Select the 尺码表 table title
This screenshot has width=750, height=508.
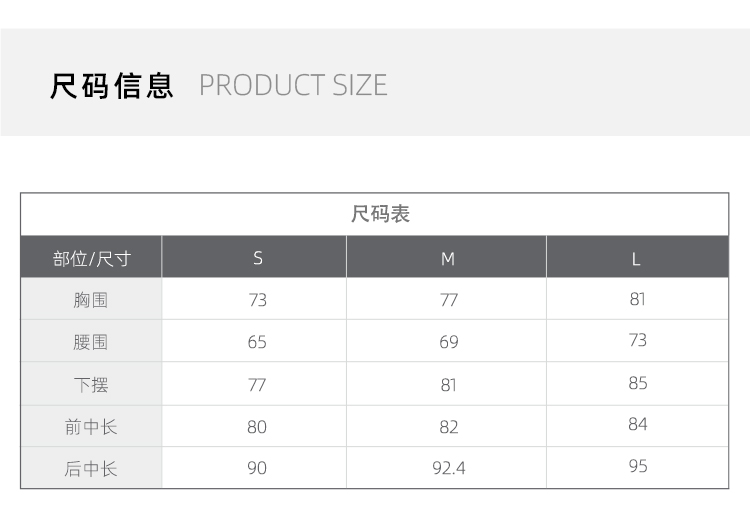tap(380, 214)
